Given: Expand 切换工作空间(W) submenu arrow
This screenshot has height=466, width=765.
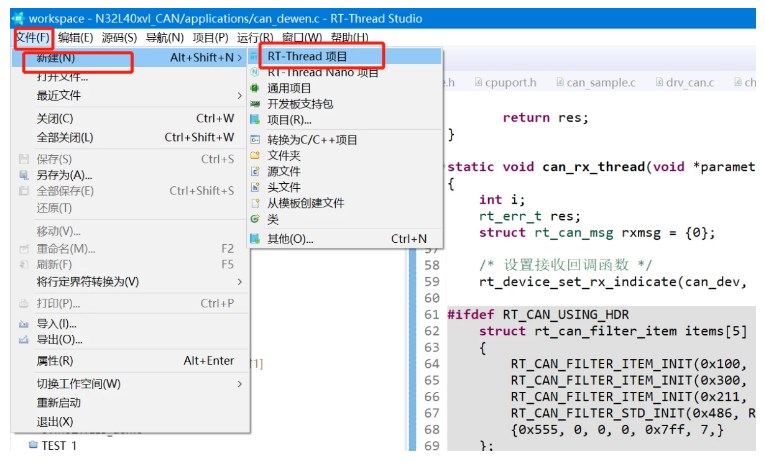Looking at the screenshot, I should pyautogui.click(x=240, y=384).
